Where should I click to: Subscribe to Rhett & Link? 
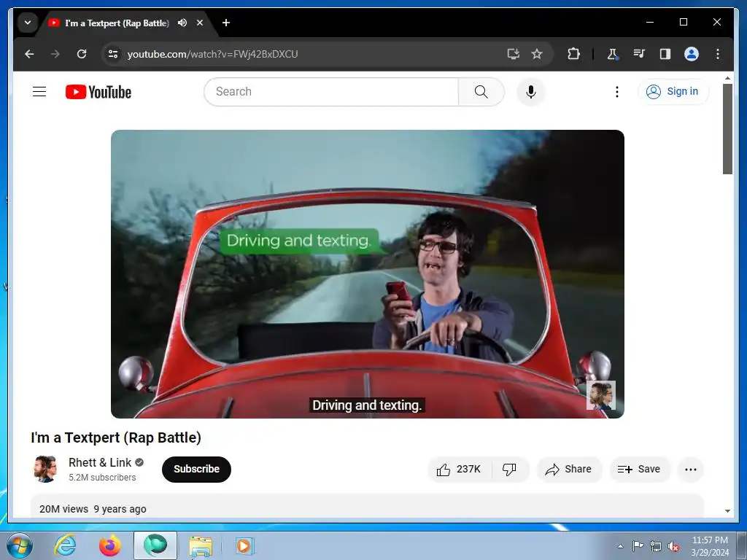(x=196, y=470)
